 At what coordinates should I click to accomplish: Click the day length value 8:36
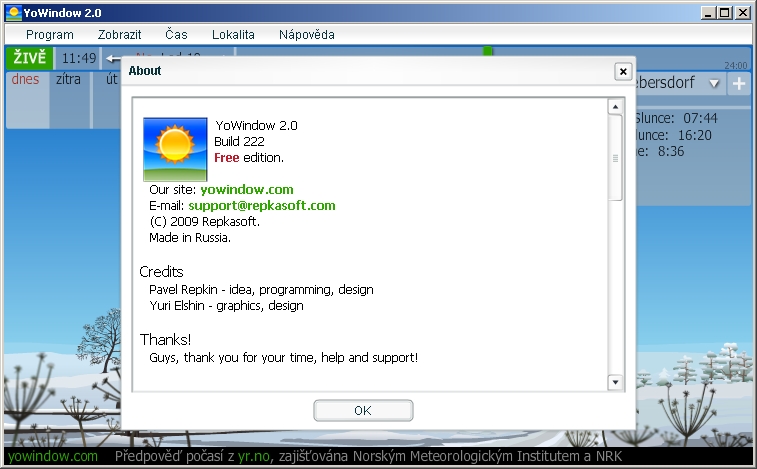point(671,152)
